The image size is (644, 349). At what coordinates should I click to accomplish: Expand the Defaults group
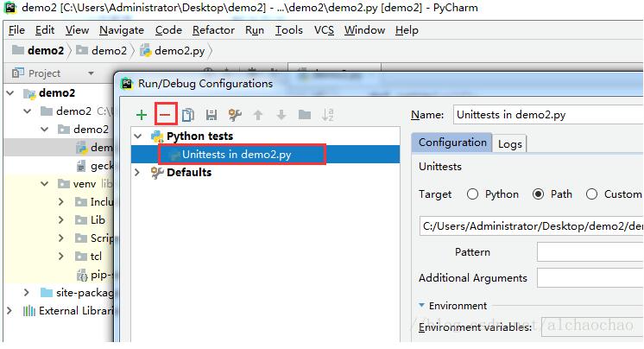[137, 173]
